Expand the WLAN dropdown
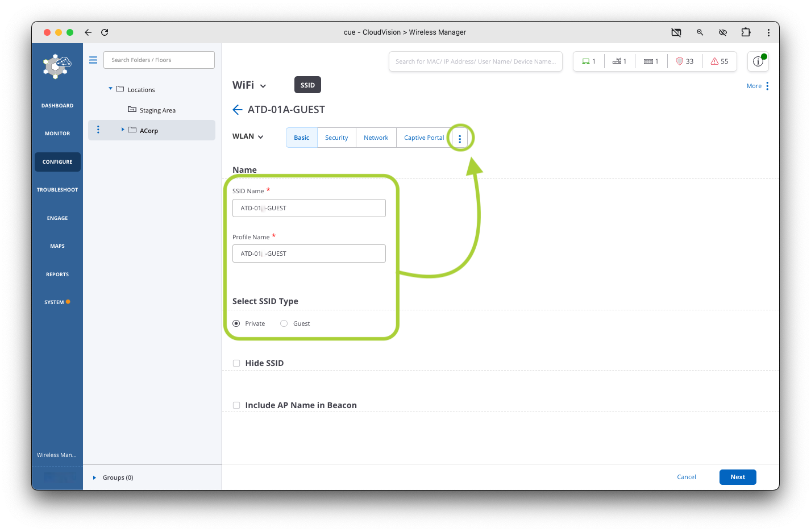811x532 pixels. coord(248,136)
